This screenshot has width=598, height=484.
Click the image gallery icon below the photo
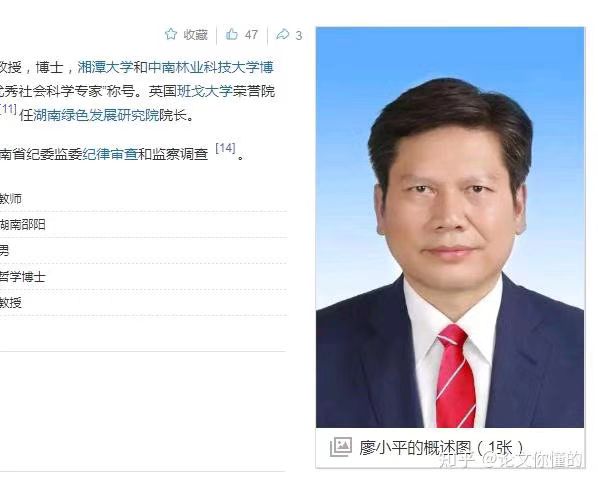pos(340,447)
